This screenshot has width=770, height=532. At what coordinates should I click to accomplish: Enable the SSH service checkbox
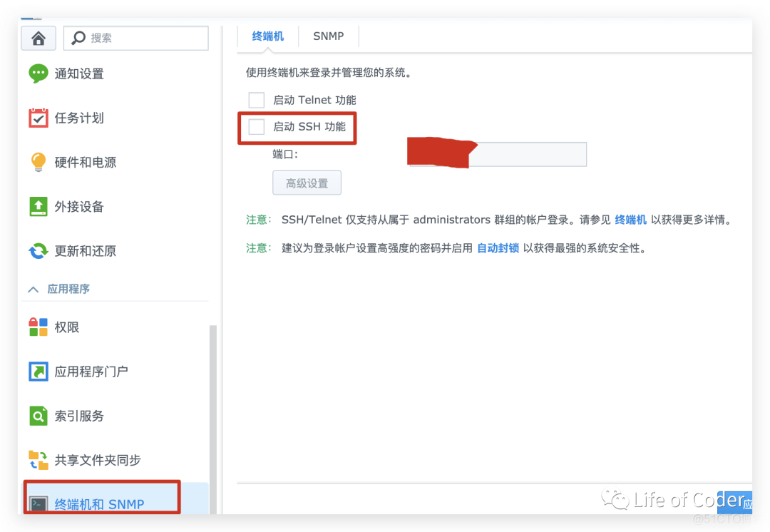tap(257, 127)
